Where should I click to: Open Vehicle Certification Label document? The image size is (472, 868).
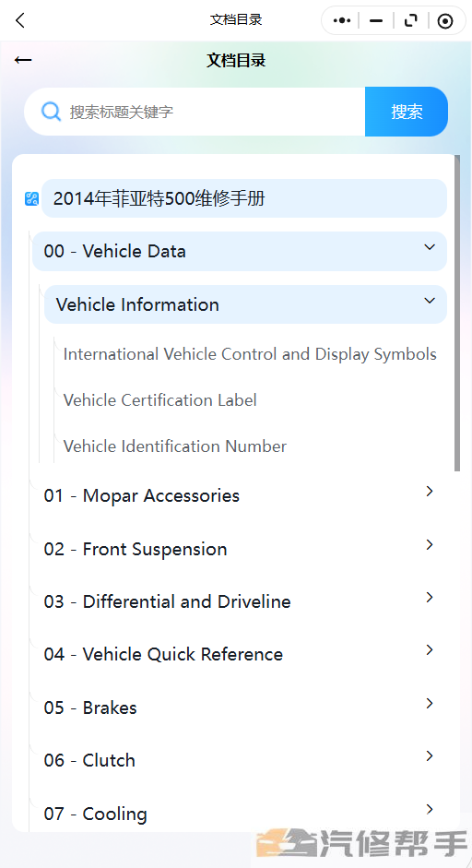(x=159, y=400)
